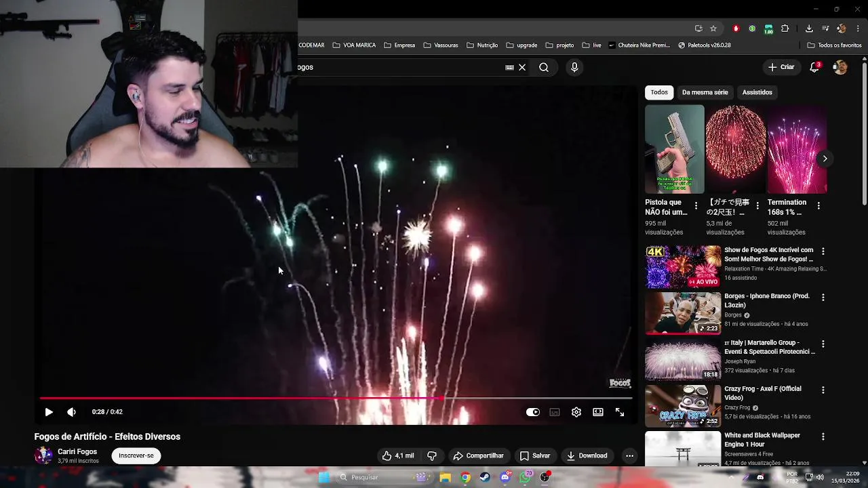Open options for Borges Iphone Branco video
The width and height of the screenshot is (868, 488).
click(823, 298)
